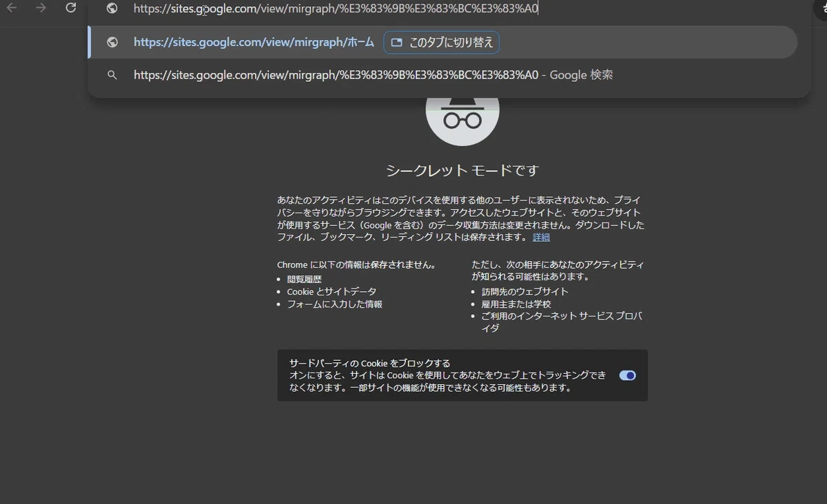This screenshot has height=504, width=827.
Task: Click the "閲覧履歴" list item
Action: [x=304, y=280]
